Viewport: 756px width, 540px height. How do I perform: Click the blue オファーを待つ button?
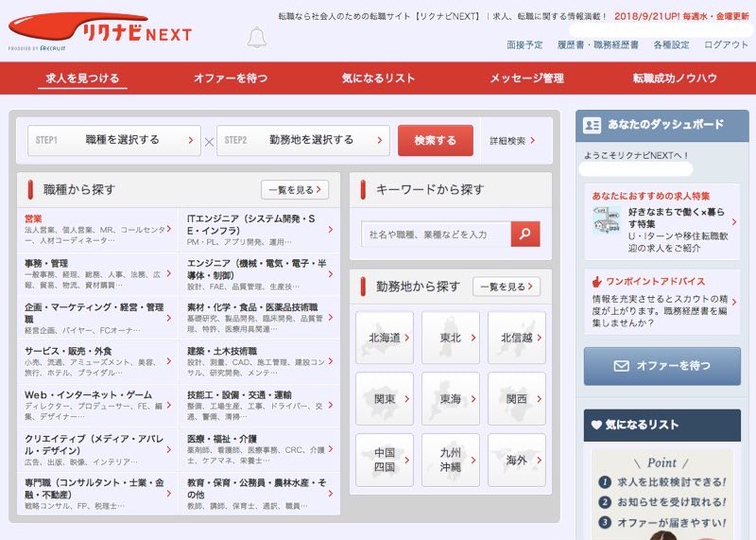click(x=662, y=366)
